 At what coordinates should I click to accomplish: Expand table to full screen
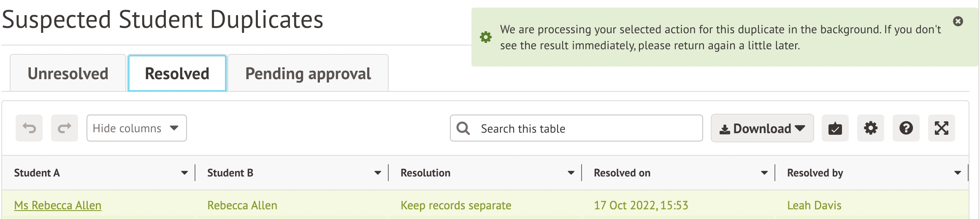941,128
